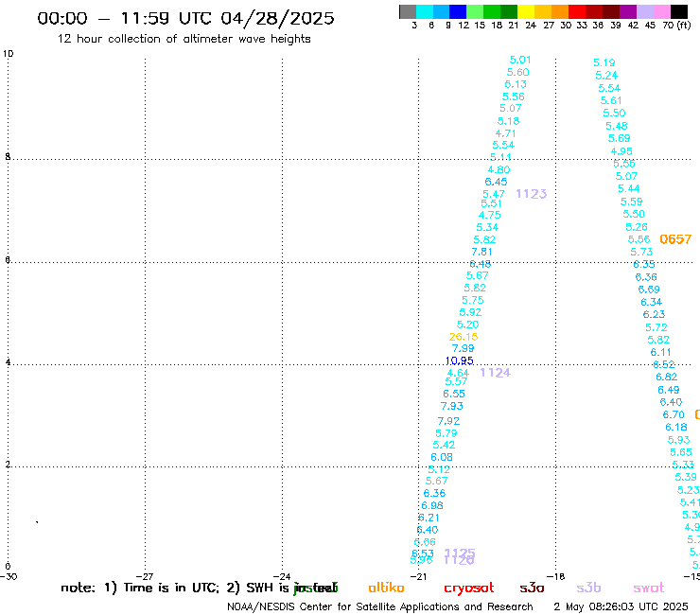Image resolution: width=700 pixels, height=615 pixels.
Task: Click the NOAA/NESDIS Center attribution text
Action: 380,606
